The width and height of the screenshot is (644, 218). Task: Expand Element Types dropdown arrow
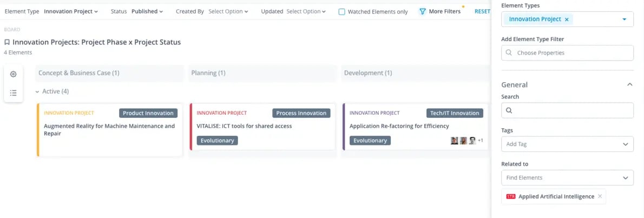[x=625, y=19]
